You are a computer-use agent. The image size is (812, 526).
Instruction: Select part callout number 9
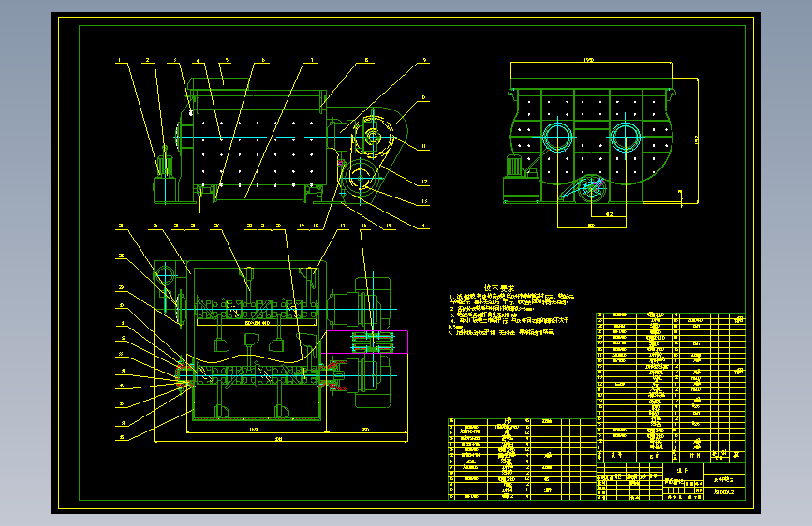click(x=424, y=61)
